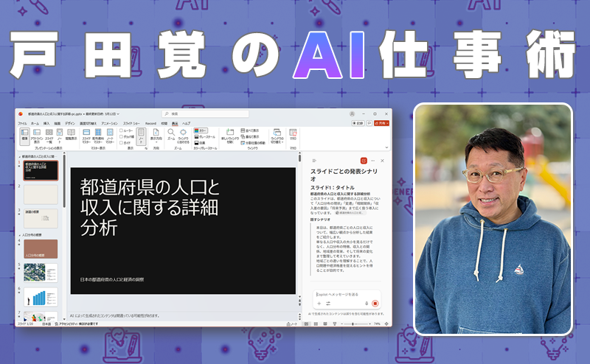590x364 pixels.
Task: Stop Copilot generation with the red stop button
Action: coord(375,304)
